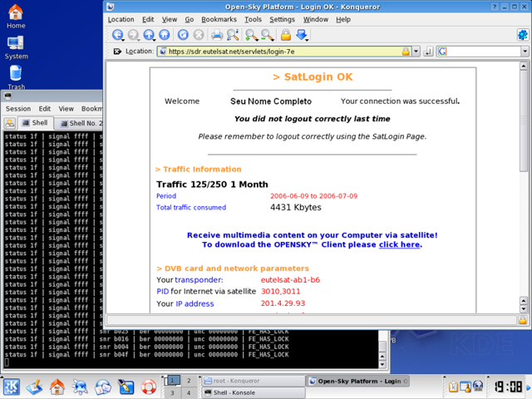Open the System desktop icon
Screen dimensions: 532x399
pyautogui.click(x=16, y=47)
